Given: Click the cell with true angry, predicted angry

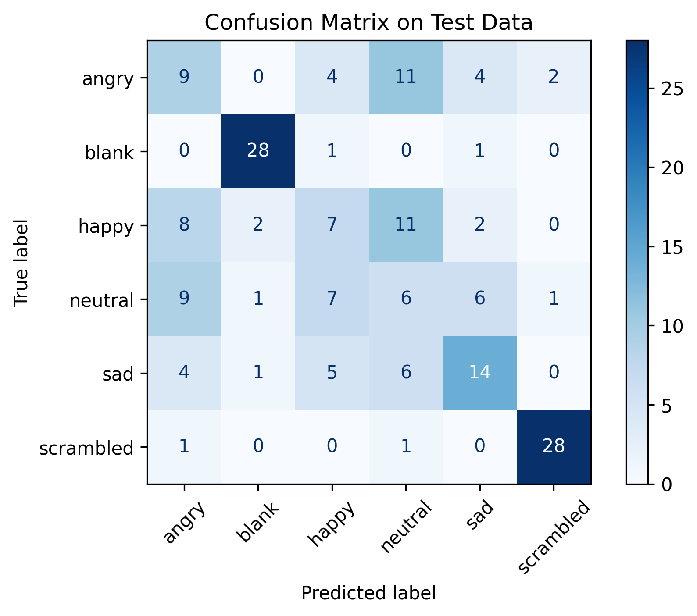Looking at the screenshot, I should (x=184, y=77).
